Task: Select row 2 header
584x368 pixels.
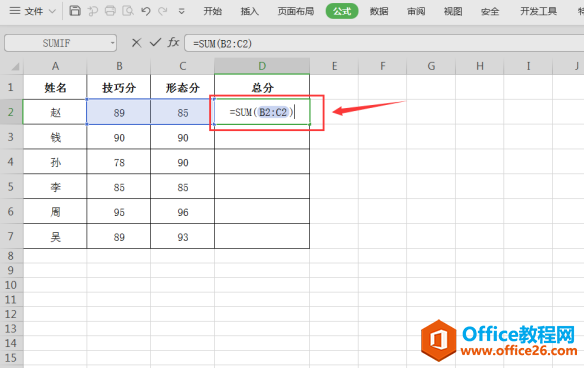Action: tap(11, 112)
